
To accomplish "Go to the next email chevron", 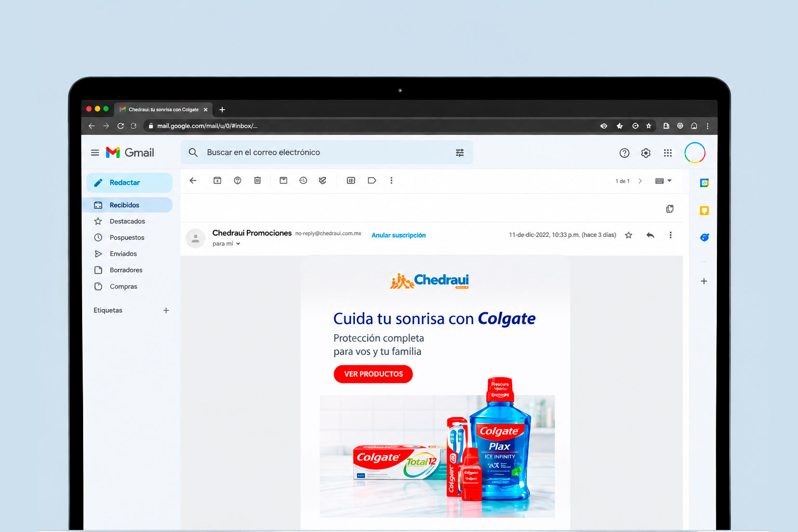I will point(640,181).
